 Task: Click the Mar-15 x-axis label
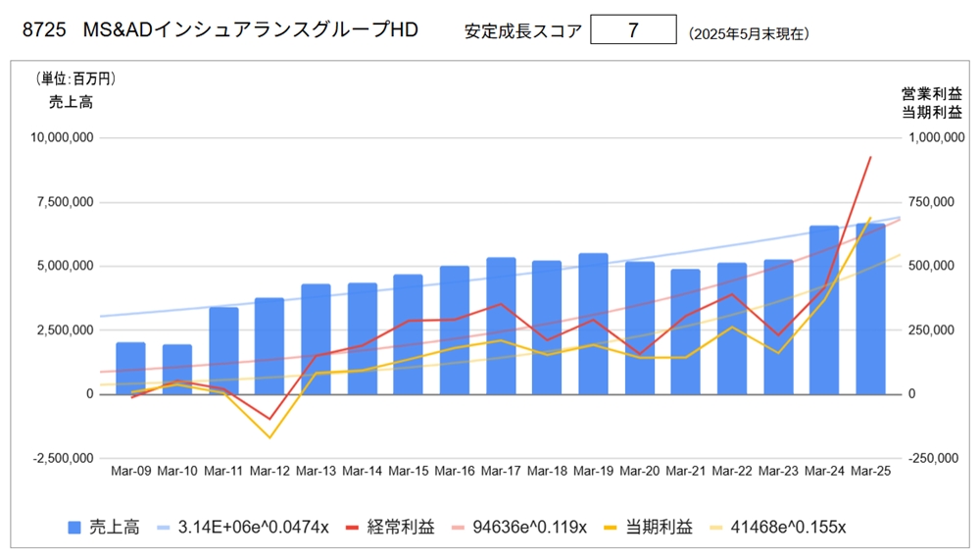click(408, 471)
